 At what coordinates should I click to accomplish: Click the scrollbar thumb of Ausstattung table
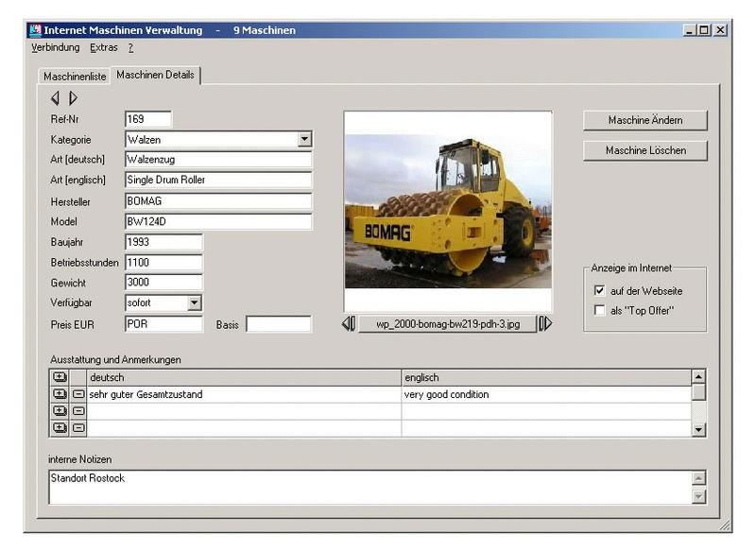pos(698,391)
